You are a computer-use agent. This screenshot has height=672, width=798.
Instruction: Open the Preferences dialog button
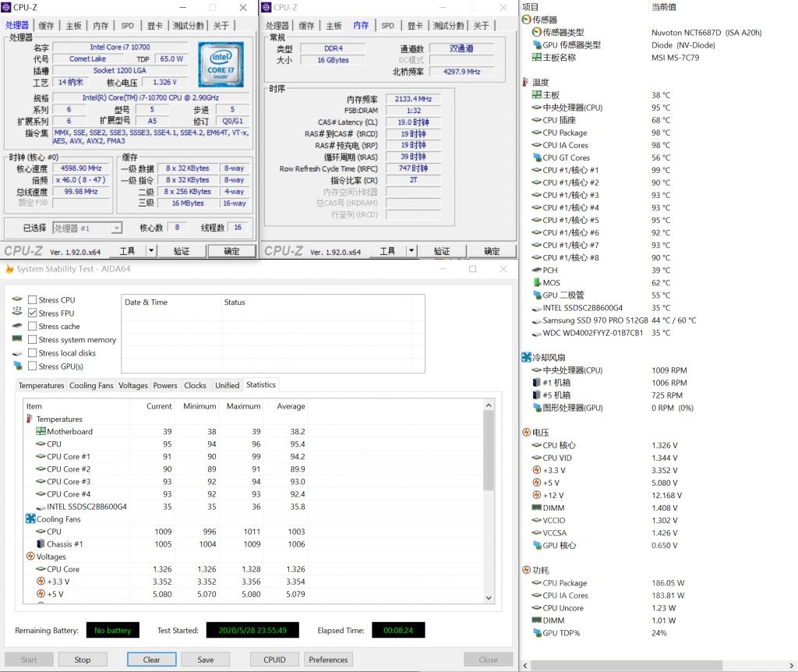328,660
